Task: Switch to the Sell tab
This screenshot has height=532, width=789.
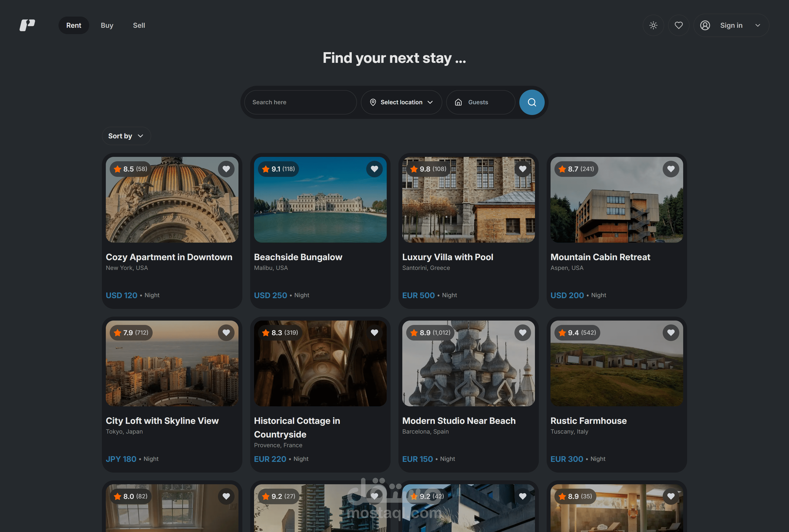Action: click(139, 25)
